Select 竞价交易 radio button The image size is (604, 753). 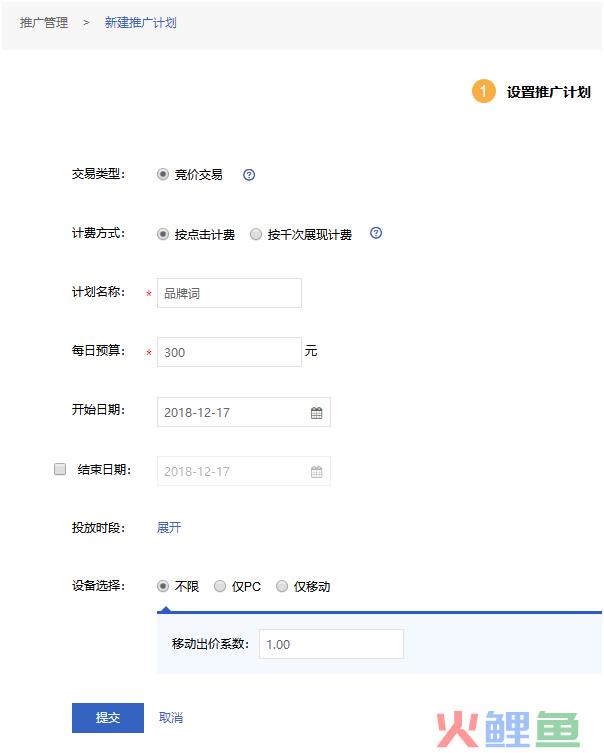click(163, 174)
